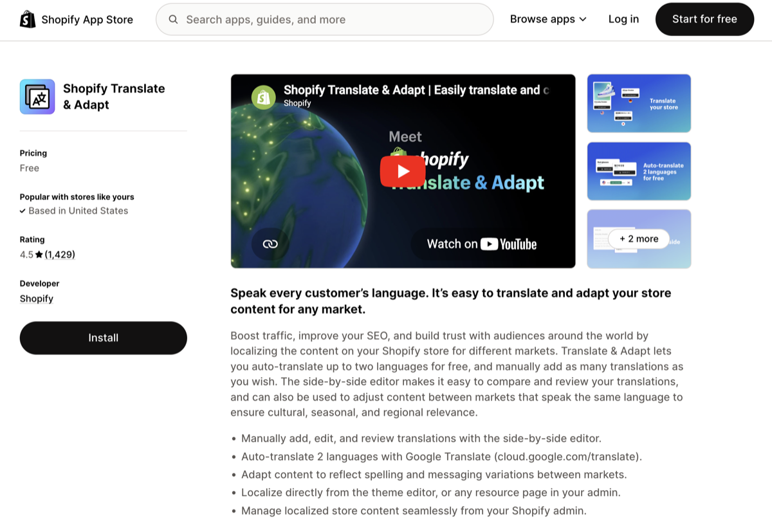
Task: Open the video title link
Action: click(x=416, y=90)
